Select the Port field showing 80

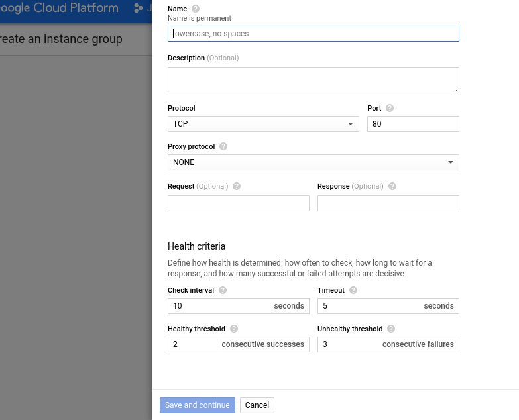[x=413, y=124]
